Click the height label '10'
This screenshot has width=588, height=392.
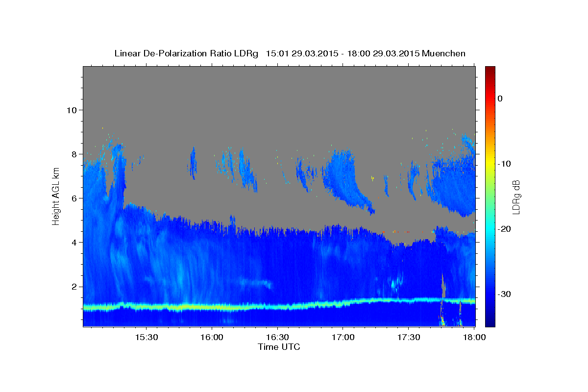pos(72,110)
